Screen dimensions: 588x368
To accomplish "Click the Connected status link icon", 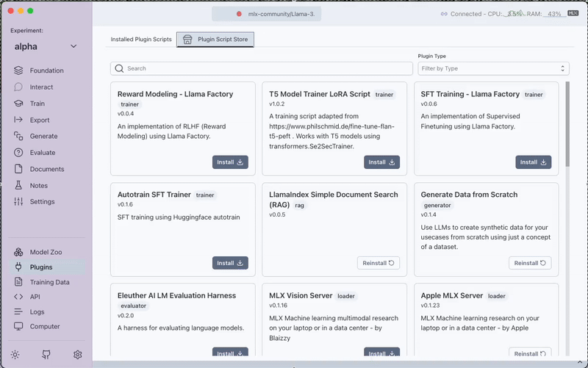I will pyautogui.click(x=443, y=14).
